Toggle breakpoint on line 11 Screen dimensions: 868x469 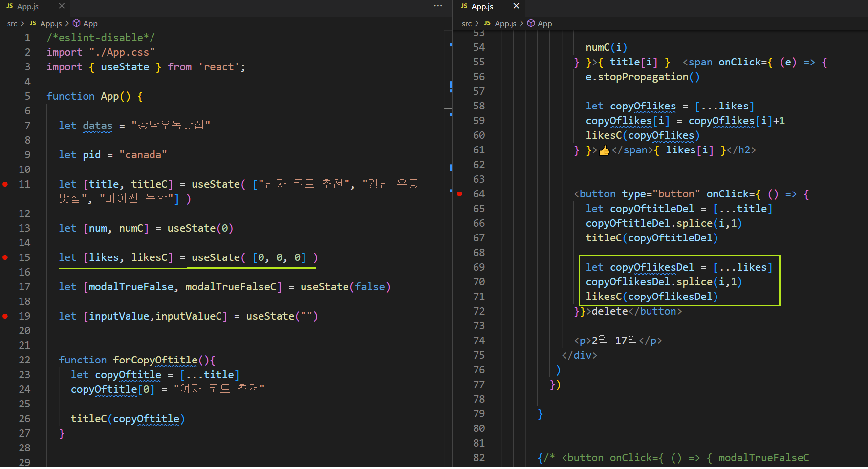[x=5, y=184]
